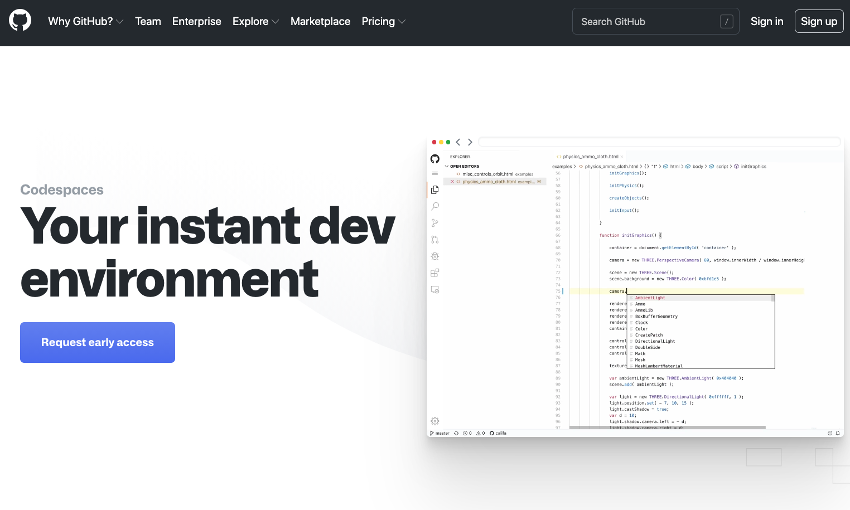Open the Remote Explorer monitor icon

click(x=435, y=289)
